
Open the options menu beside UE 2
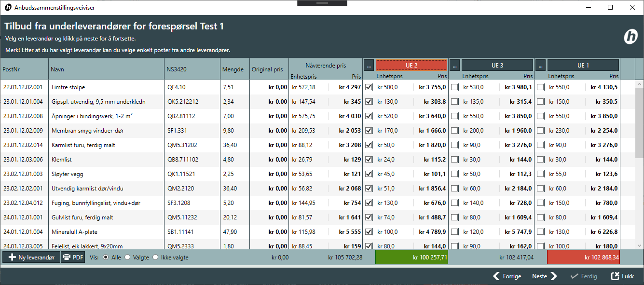click(x=369, y=65)
